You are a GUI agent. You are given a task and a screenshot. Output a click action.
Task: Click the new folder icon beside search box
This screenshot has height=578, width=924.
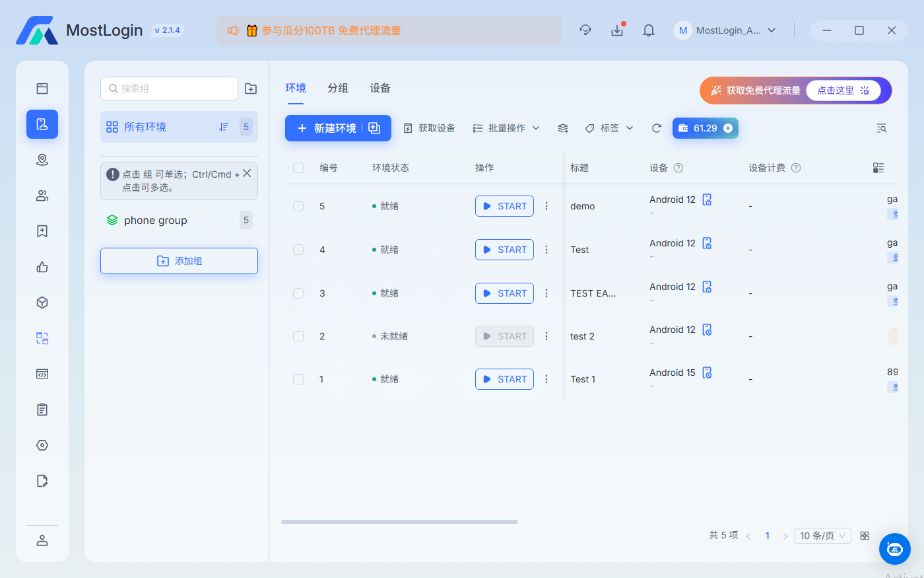251,89
